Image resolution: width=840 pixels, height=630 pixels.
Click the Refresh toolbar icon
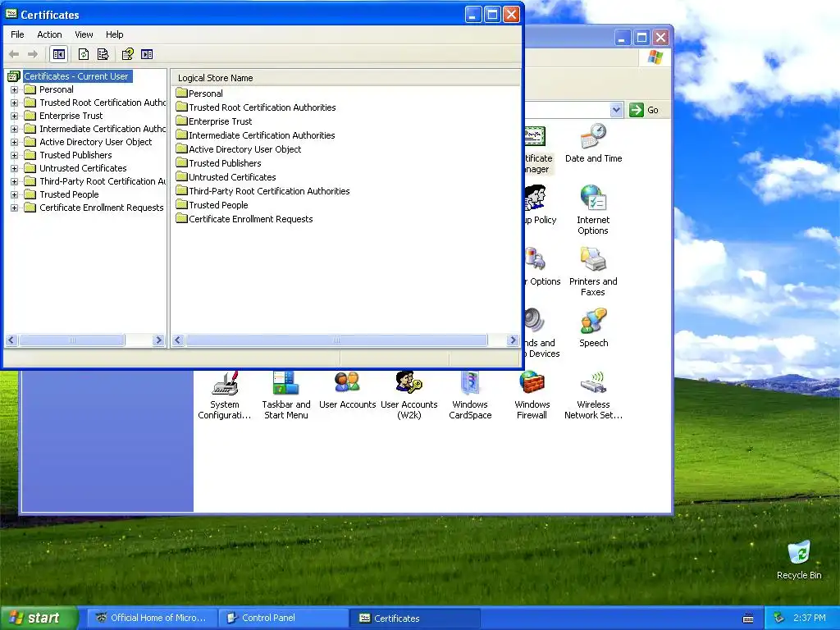point(83,54)
